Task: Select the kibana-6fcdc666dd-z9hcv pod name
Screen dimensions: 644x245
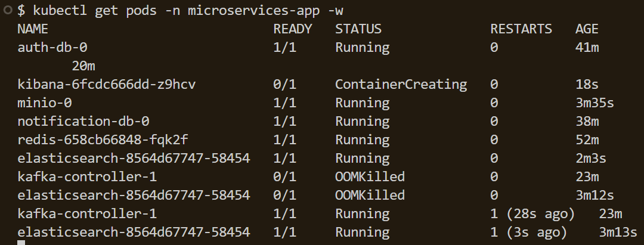Action: [x=107, y=84]
